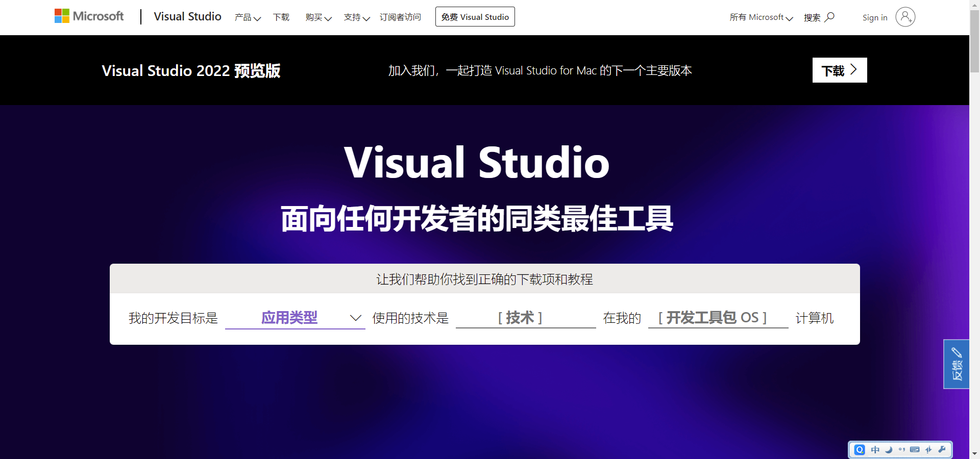Toggle IME punctuation mode icon
This screenshot has width=980, height=459.
pyautogui.click(x=902, y=449)
